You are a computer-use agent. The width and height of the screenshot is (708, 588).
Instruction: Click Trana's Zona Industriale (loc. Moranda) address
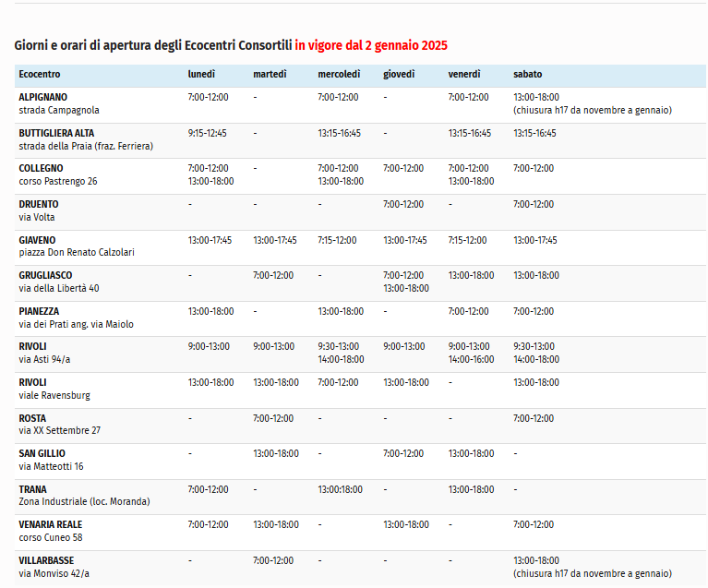pos(84,502)
